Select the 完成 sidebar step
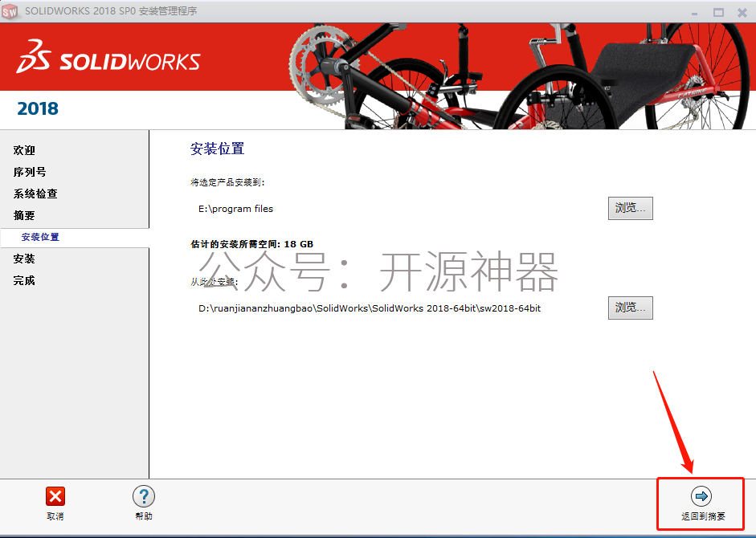Image resolution: width=756 pixels, height=538 pixels. pyautogui.click(x=24, y=280)
